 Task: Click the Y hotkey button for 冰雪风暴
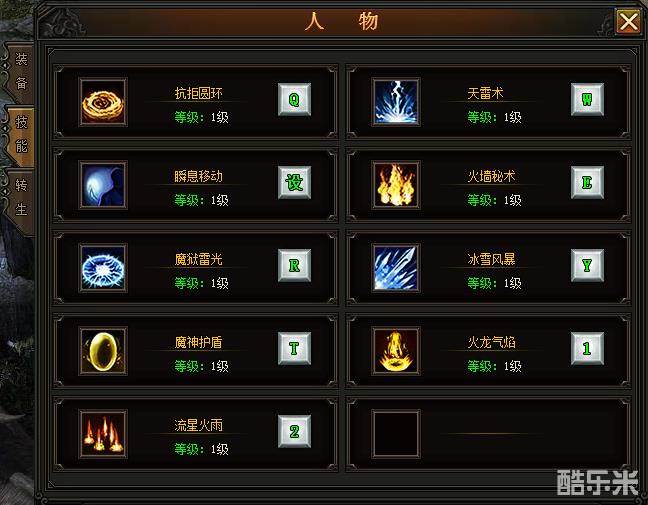(587, 265)
